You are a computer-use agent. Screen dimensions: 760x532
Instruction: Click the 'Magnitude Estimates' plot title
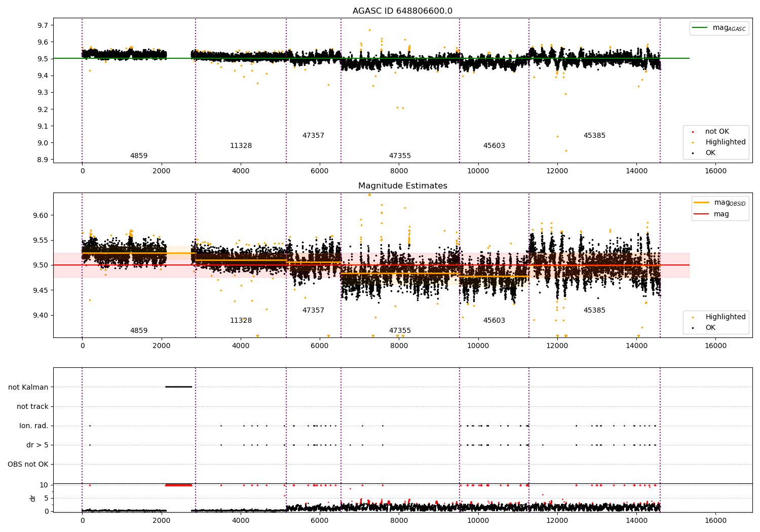click(x=402, y=186)
